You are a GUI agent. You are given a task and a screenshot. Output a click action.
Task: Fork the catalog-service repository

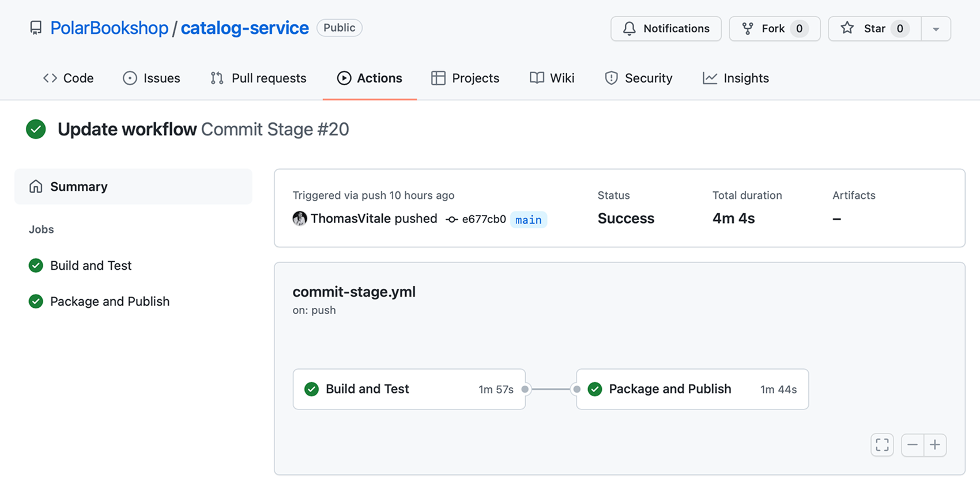point(774,28)
